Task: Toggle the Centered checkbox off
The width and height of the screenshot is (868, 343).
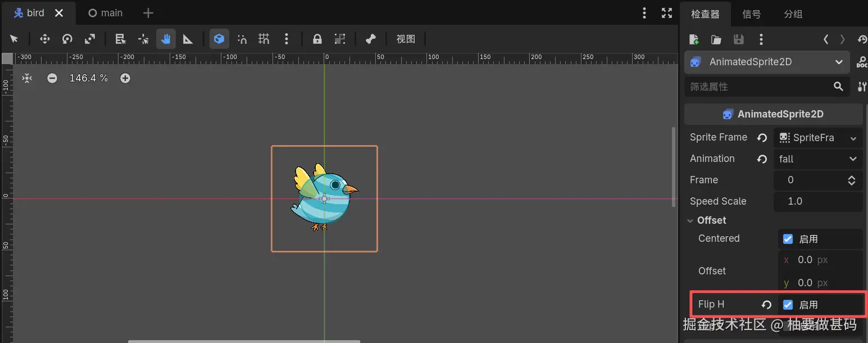Action: tap(788, 238)
